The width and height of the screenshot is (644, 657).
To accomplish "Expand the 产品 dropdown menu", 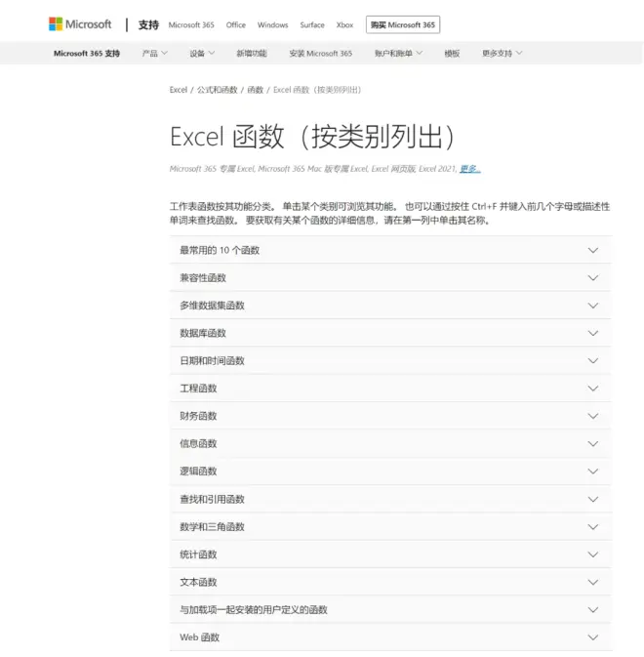I will 154,54.
